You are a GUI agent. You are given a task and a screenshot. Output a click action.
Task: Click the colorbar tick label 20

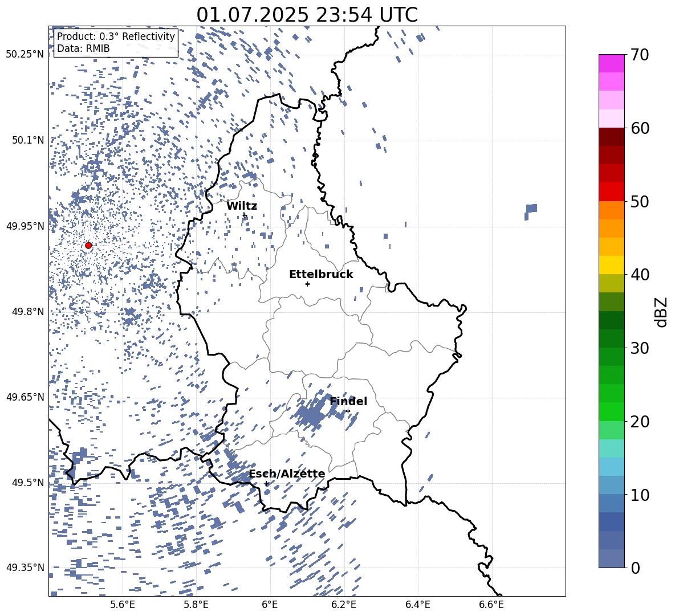[x=640, y=422]
